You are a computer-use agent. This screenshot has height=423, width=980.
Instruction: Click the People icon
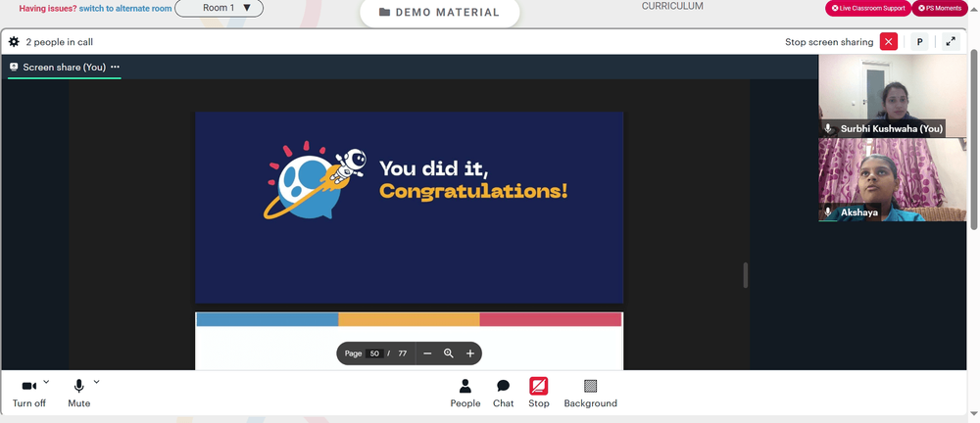coord(465,386)
